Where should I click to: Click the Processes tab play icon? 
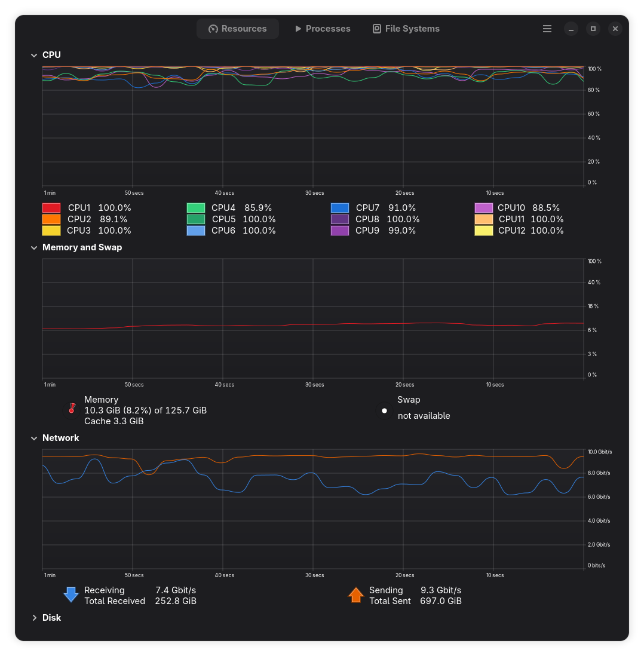(298, 29)
